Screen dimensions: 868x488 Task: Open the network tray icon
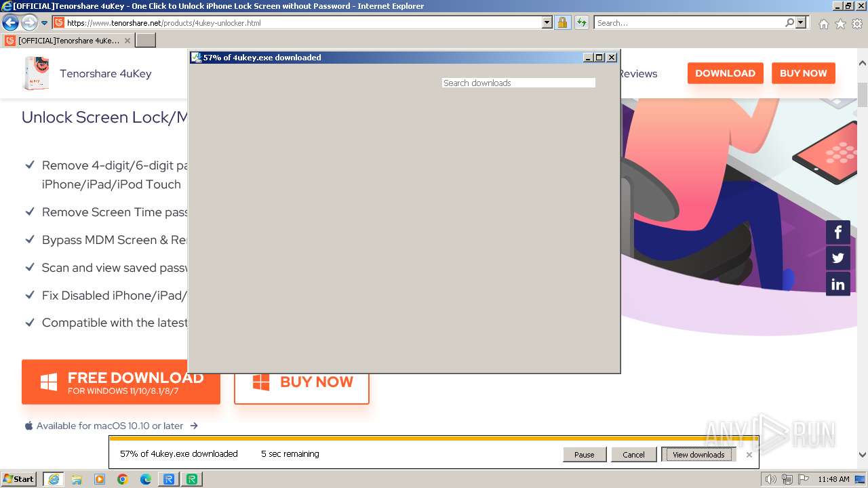[x=787, y=479]
